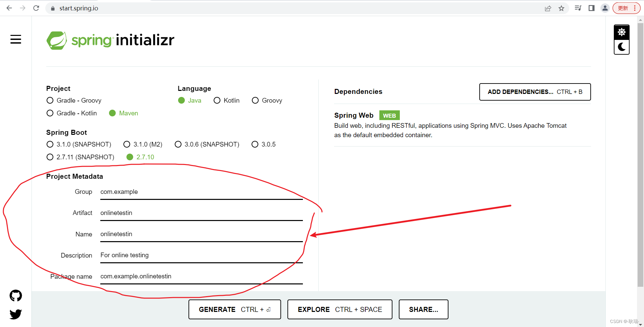
Task: Select Spring Boot 3.1.0 (SNAPSHOT)
Action: [79, 144]
